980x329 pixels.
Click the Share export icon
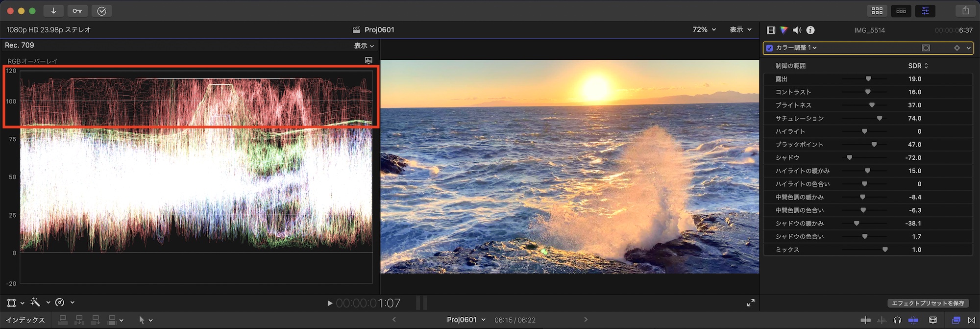pyautogui.click(x=965, y=11)
